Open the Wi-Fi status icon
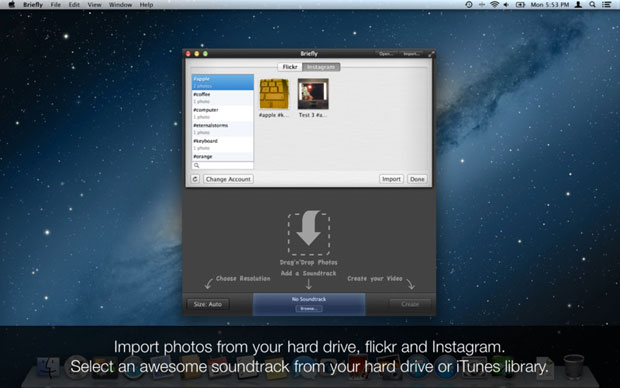The image size is (620, 388). pyautogui.click(x=494, y=5)
